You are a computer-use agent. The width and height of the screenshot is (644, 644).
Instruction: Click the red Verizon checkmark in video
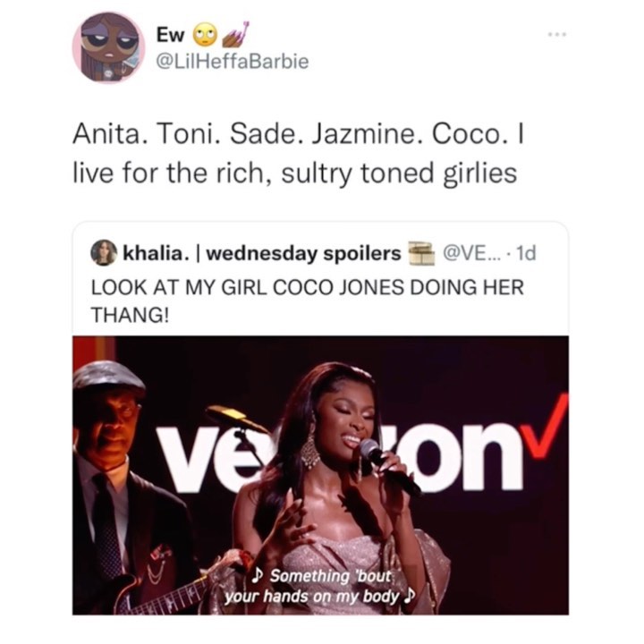[547, 425]
